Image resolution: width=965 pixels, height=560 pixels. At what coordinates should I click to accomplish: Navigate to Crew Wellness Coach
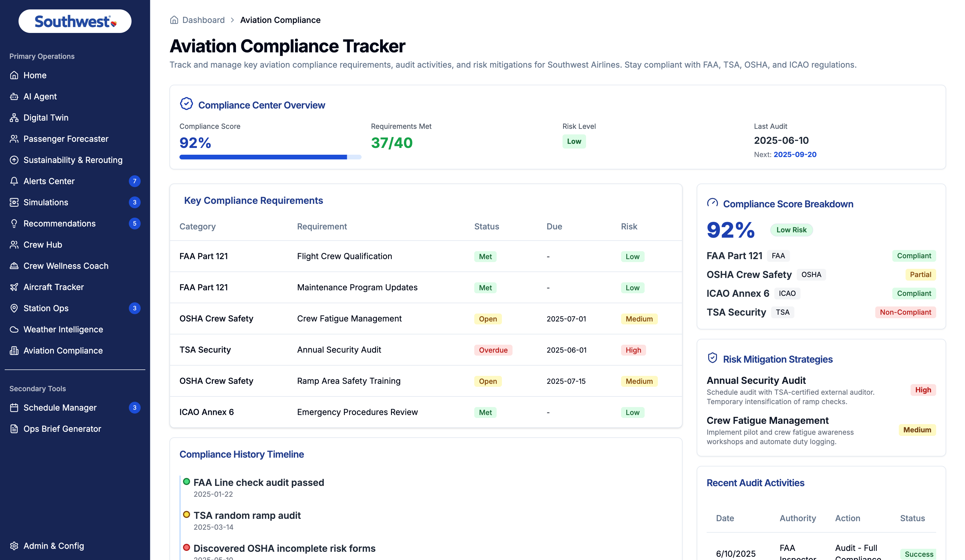pyautogui.click(x=75, y=266)
